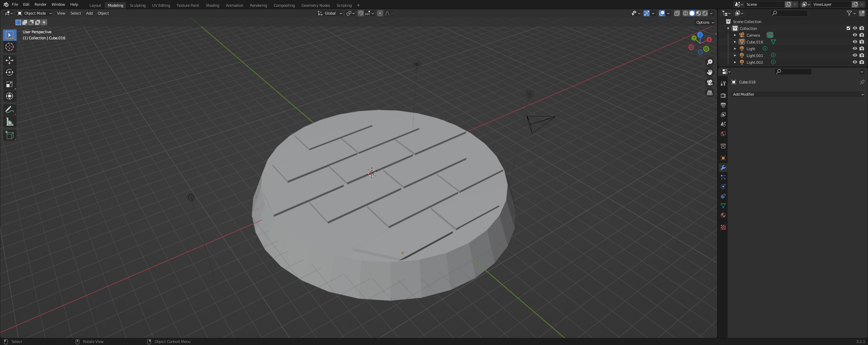
Task: Toggle X-Ray mode in the viewport header
Action: [x=677, y=13]
